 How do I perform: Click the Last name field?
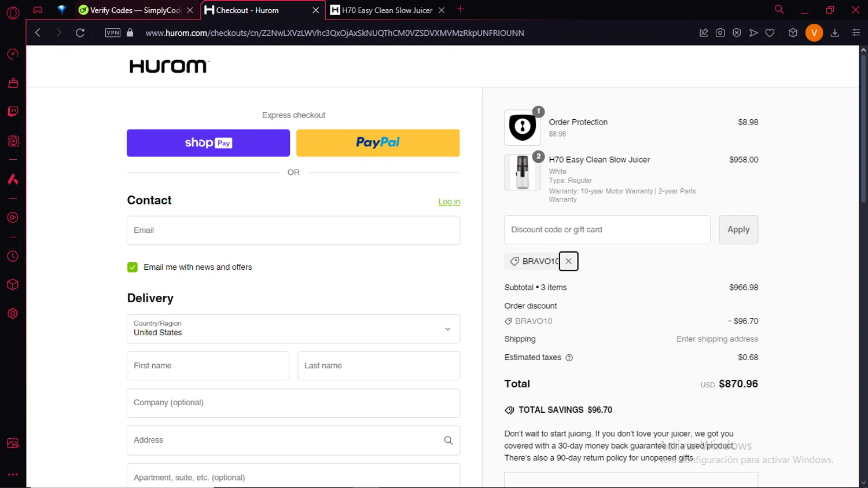click(379, 366)
